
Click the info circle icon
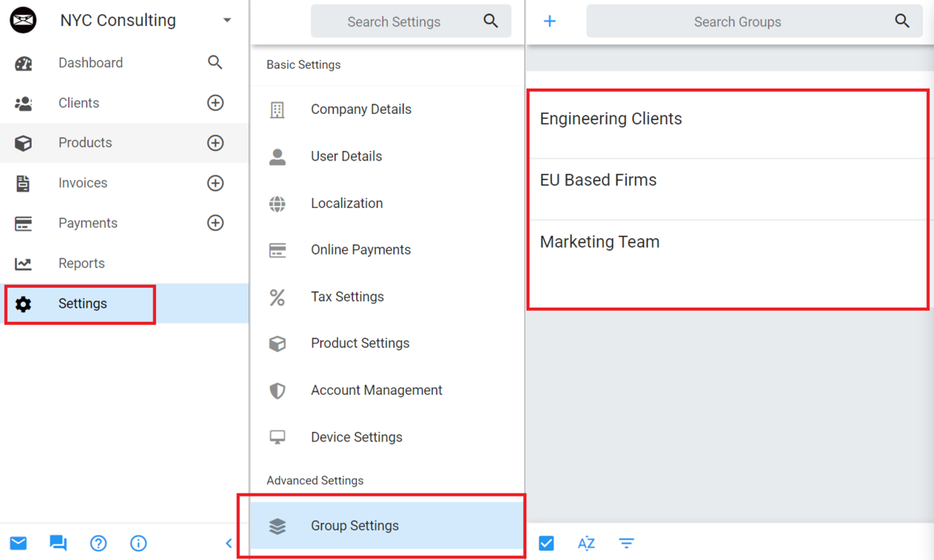139,543
